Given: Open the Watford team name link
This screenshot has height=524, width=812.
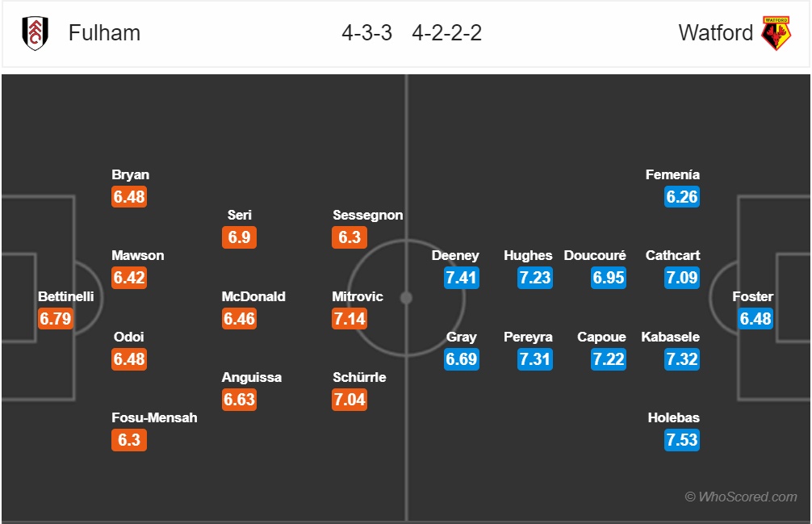Looking at the screenshot, I should click(716, 33).
